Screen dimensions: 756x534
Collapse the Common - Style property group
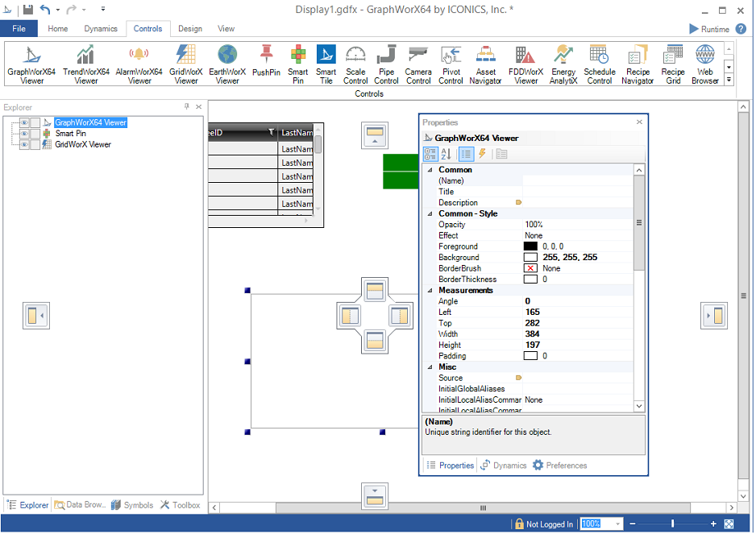click(x=430, y=214)
